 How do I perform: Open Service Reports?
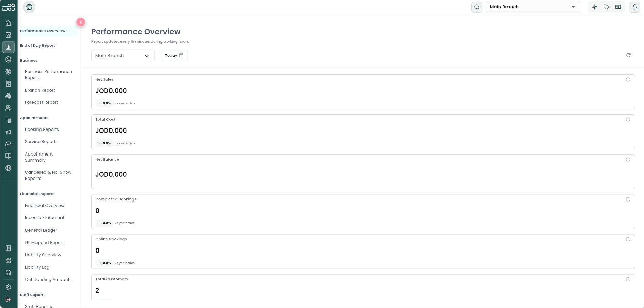[41, 142]
